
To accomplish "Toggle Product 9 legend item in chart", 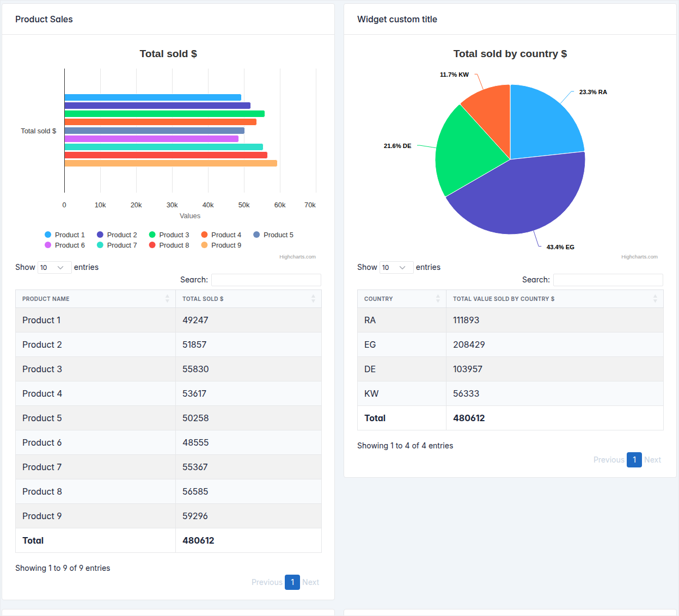I will coord(221,245).
